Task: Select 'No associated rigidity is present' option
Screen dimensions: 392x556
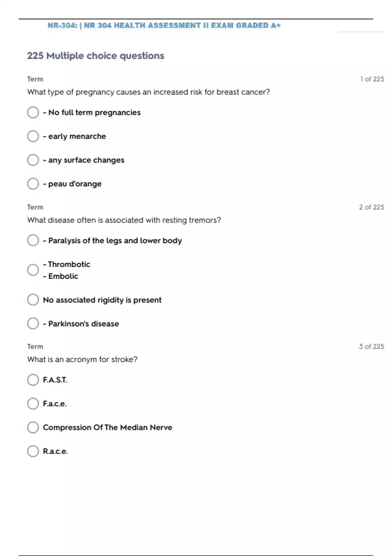Action: click(33, 300)
